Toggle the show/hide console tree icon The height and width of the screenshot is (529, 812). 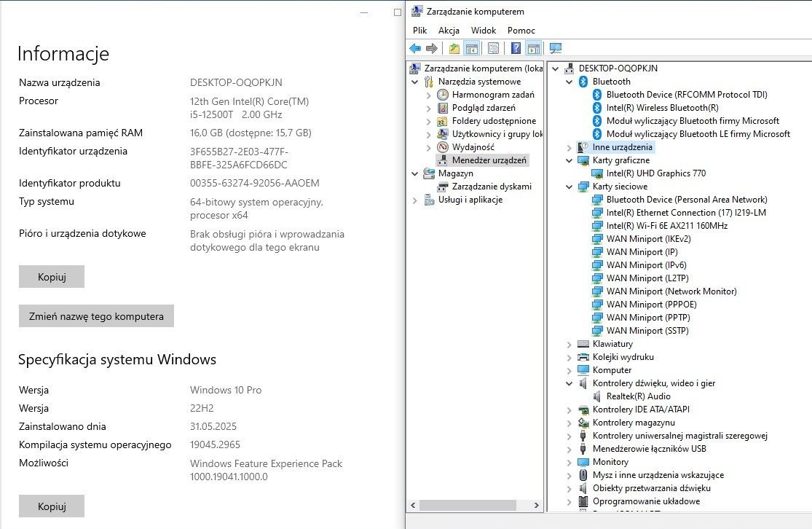pyautogui.click(x=471, y=49)
